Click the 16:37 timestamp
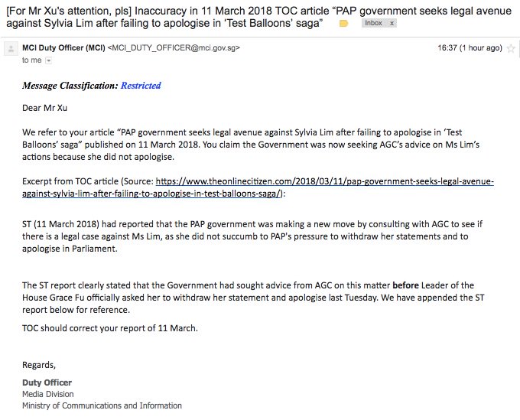 470,48
